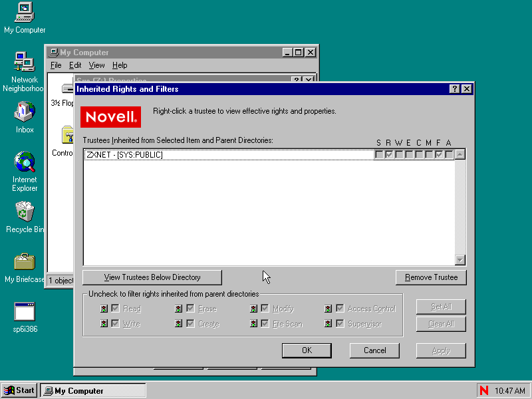This screenshot has width=532, height=399.
Task: Uncheck the Read inherited rights filter checkbox
Action: [x=115, y=309]
